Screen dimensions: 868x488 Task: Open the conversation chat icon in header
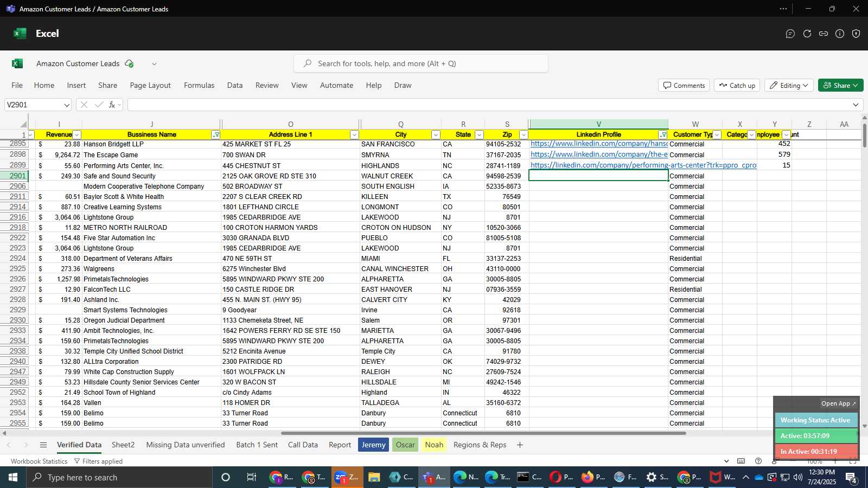click(x=790, y=34)
